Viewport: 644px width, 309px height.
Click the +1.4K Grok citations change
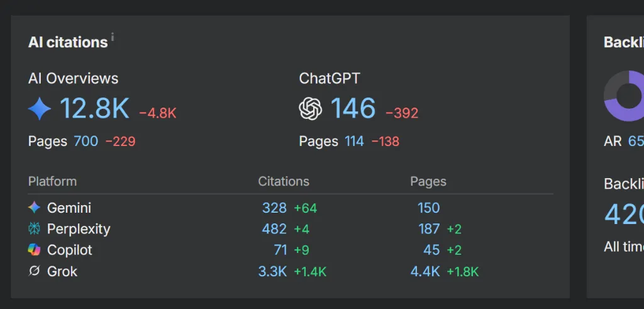pyautogui.click(x=310, y=272)
